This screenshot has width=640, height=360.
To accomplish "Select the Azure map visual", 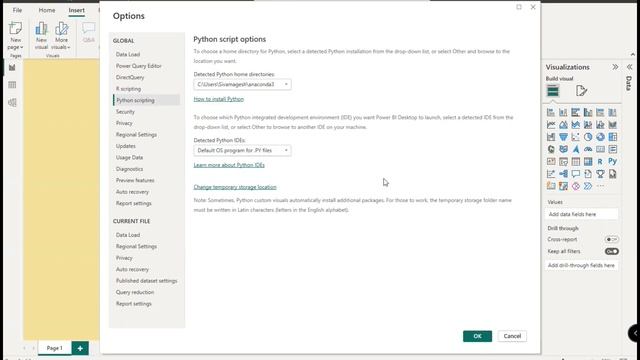I will [576, 149].
